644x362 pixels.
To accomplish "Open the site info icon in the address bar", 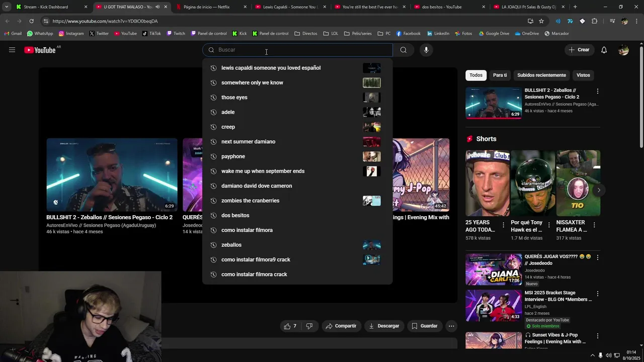I will pyautogui.click(x=46, y=21).
